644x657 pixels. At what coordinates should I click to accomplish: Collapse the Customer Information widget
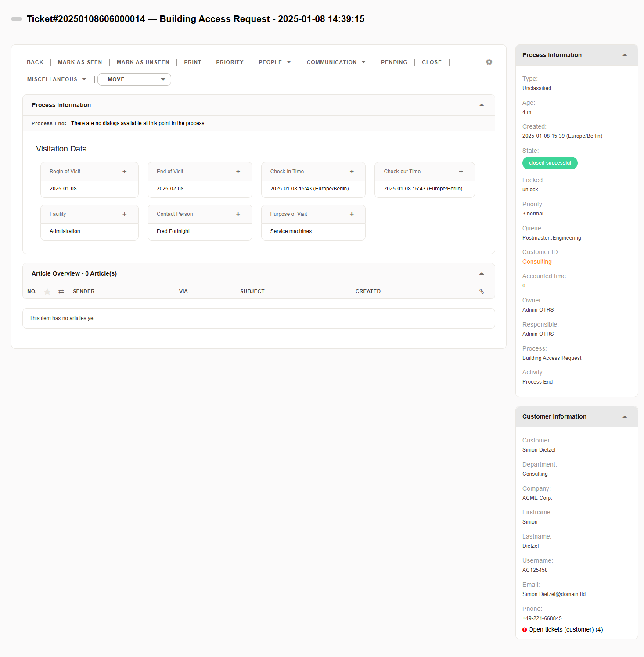click(x=625, y=417)
